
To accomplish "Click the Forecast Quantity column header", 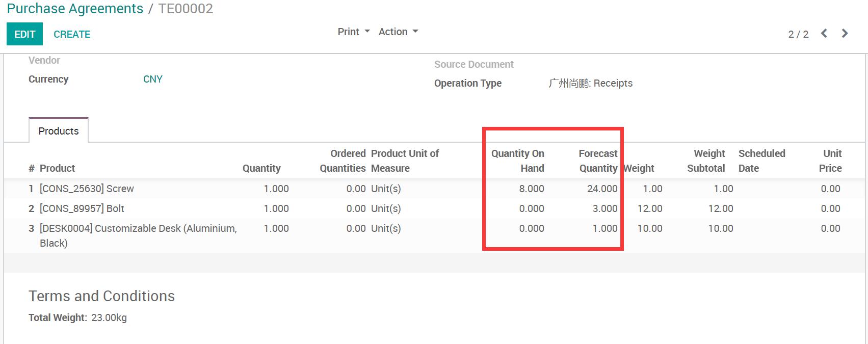I will point(598,161).
